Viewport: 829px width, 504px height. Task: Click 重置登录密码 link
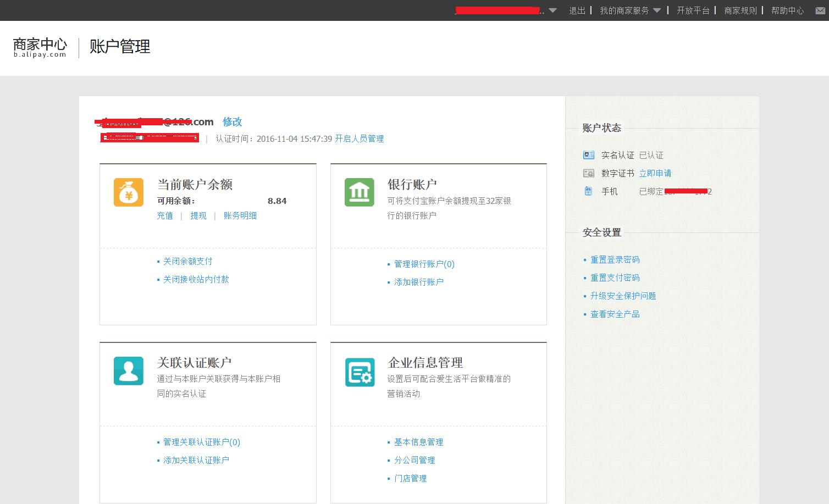tap(615, 259)
